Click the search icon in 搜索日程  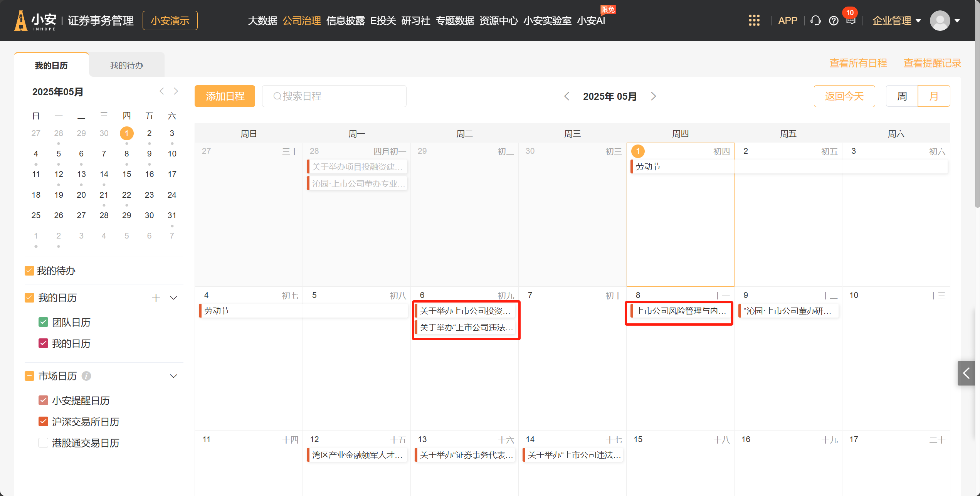(x=277, y=96)
